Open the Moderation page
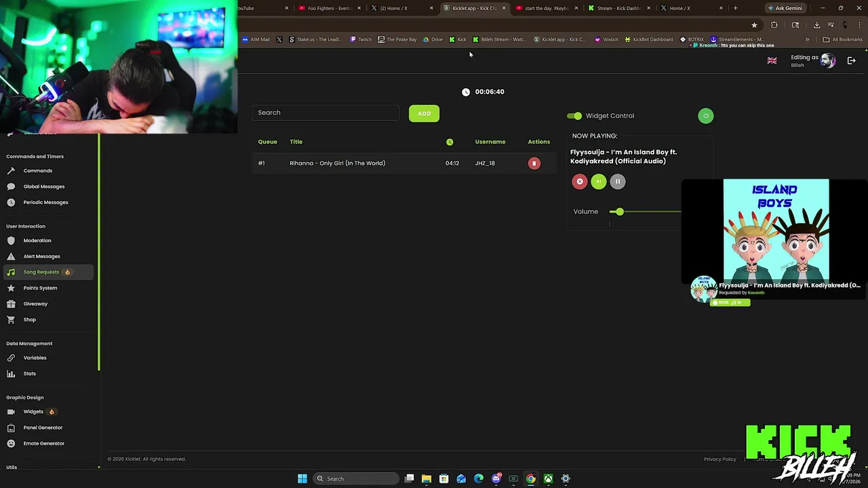This screenshot has width=868, height=488. [37, 241]
